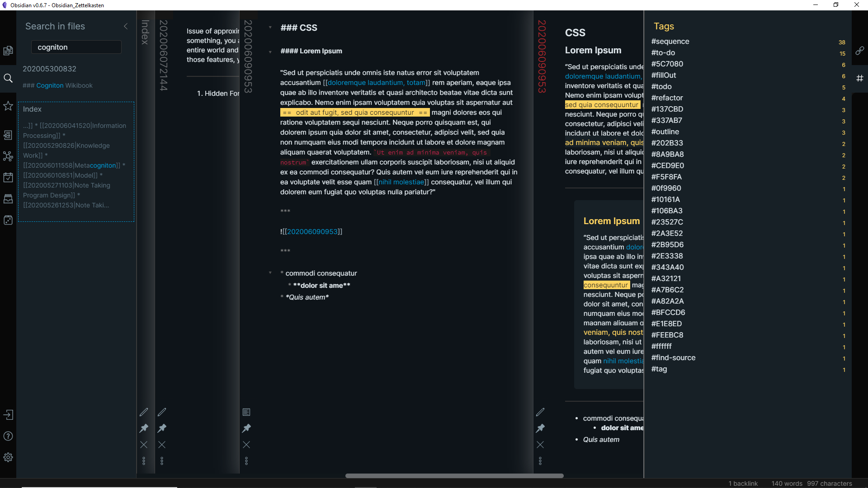
Task: Click the 202006090953 embed link
Action: (312, 232)
